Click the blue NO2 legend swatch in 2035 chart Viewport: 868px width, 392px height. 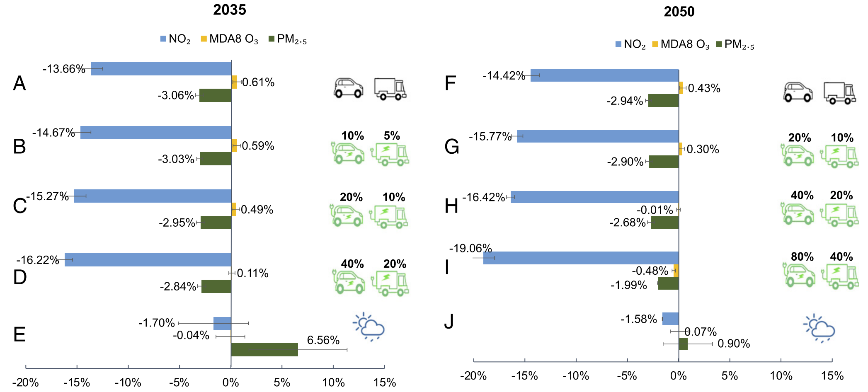point(163,39)
